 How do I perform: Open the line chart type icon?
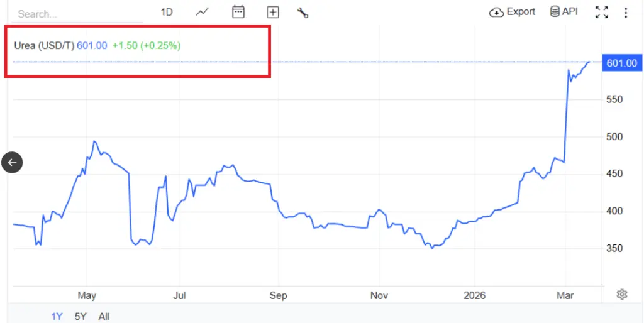point(203,12)
